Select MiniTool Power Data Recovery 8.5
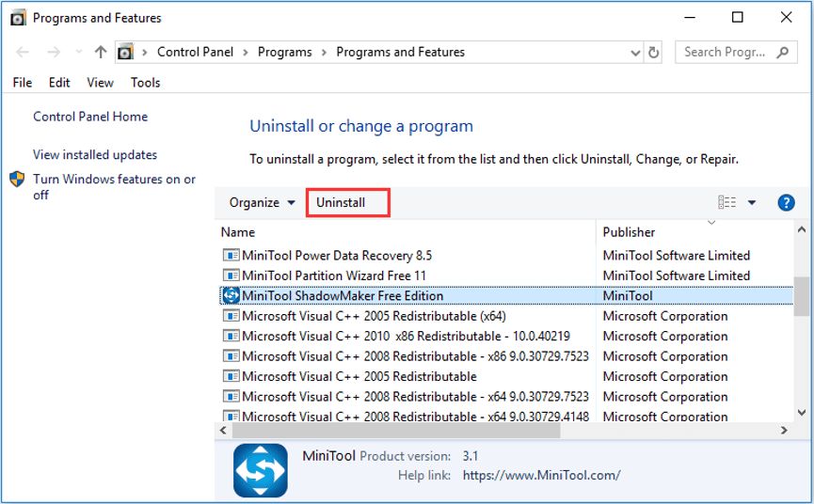 (337, 255)
